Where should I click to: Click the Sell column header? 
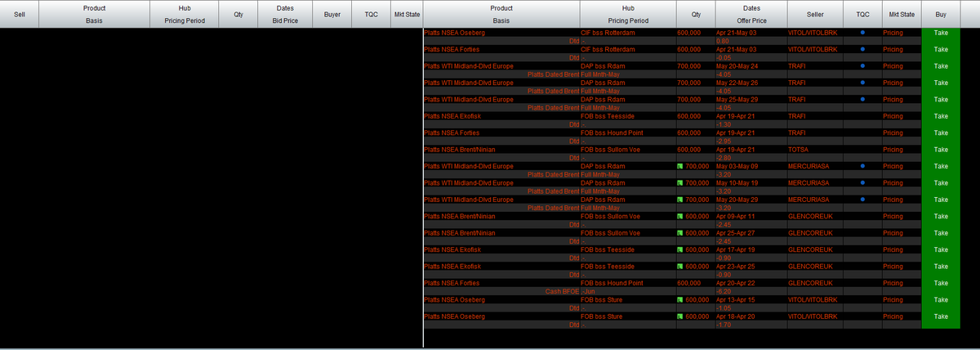click(20, 14)
